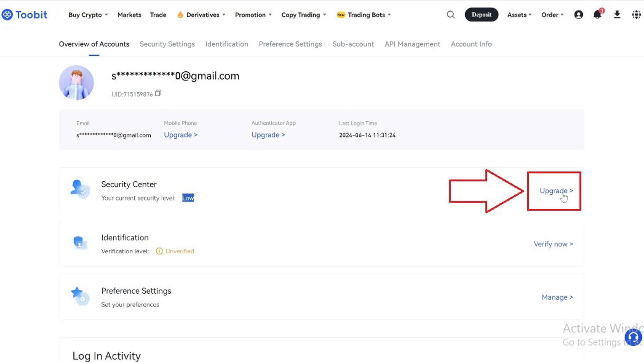Toggle the Promotion dropdown
The height and width of the screenshot is (362, 644).
coord(253,15)
